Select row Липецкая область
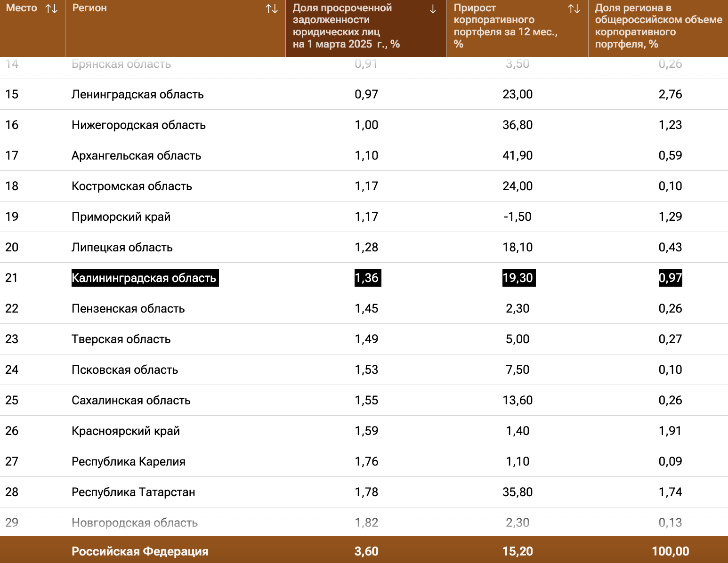 coord(364,247)
